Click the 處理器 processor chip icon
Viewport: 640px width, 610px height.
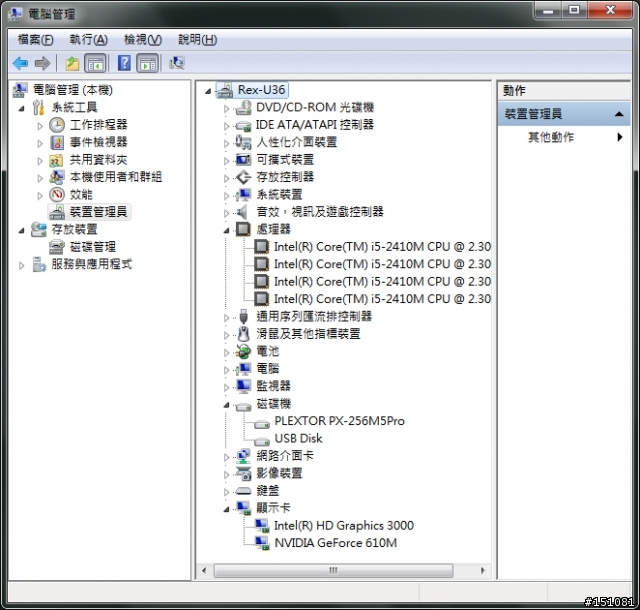[x=243, y=229]
